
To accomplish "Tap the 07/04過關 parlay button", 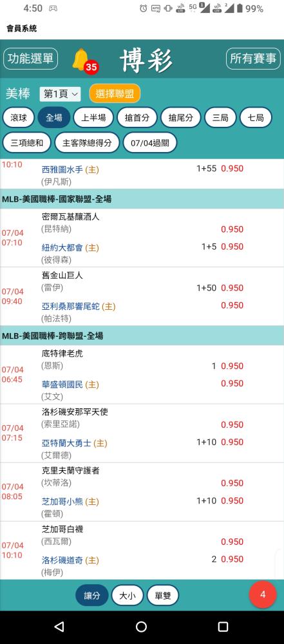I will (150, 142).
